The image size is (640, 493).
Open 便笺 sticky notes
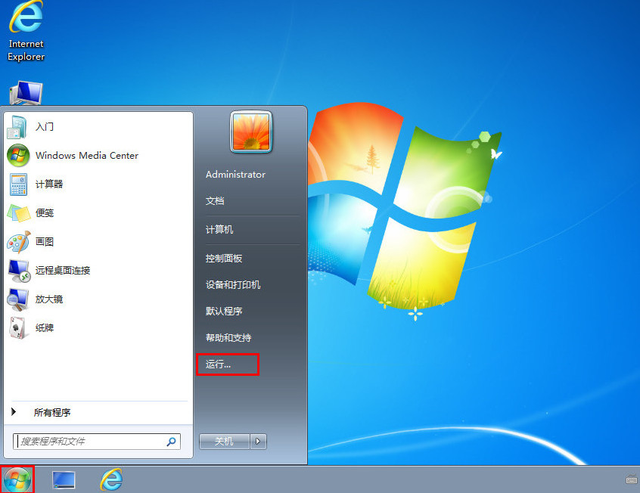tap(44, 213)
